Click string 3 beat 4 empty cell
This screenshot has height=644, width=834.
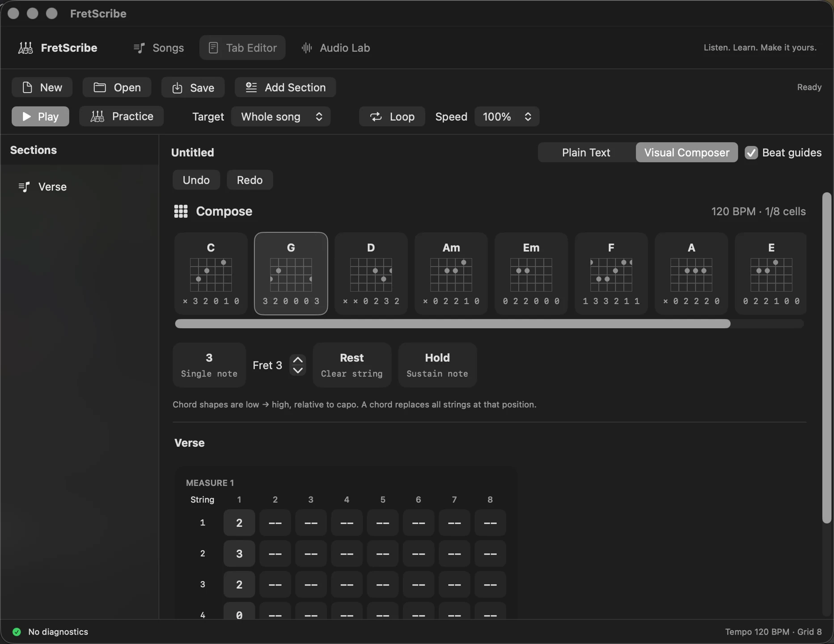tap(347, 585)
